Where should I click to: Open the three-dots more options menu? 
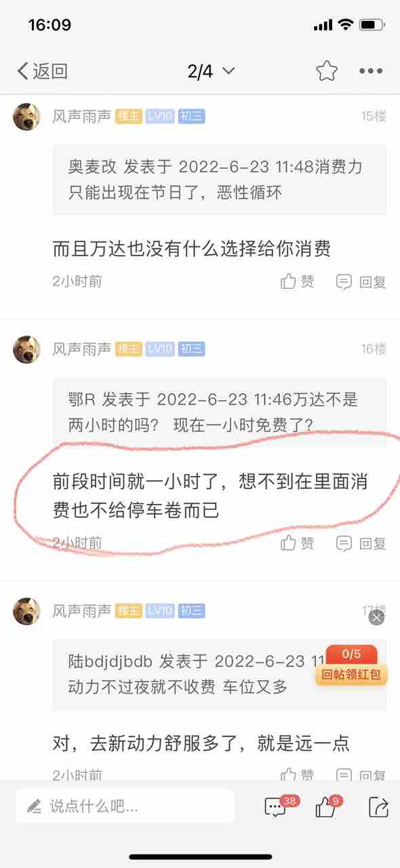(371, 71)
